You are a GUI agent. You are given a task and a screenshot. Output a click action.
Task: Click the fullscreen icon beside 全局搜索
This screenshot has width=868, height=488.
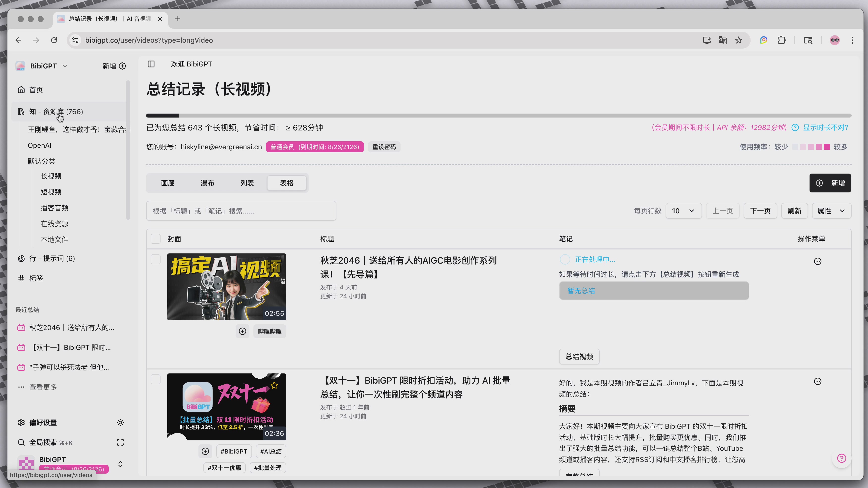pyautogui.click(x=120, y=442)
